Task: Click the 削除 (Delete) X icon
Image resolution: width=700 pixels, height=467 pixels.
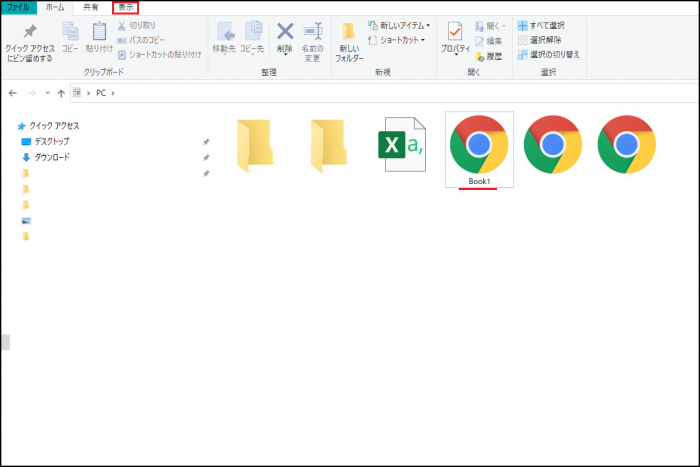Action: pyautogui.click(x=285, y=32)
